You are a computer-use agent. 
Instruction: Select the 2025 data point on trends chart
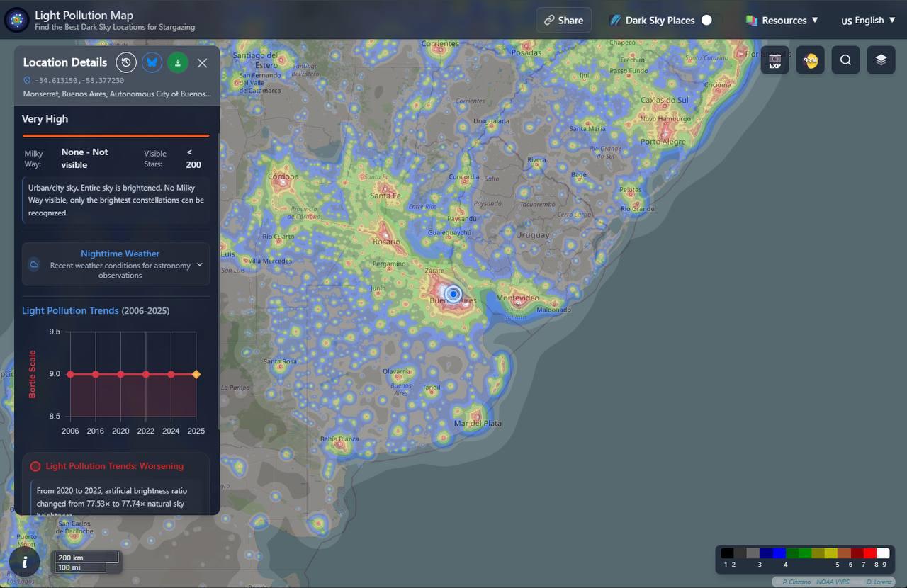(196, 374)
